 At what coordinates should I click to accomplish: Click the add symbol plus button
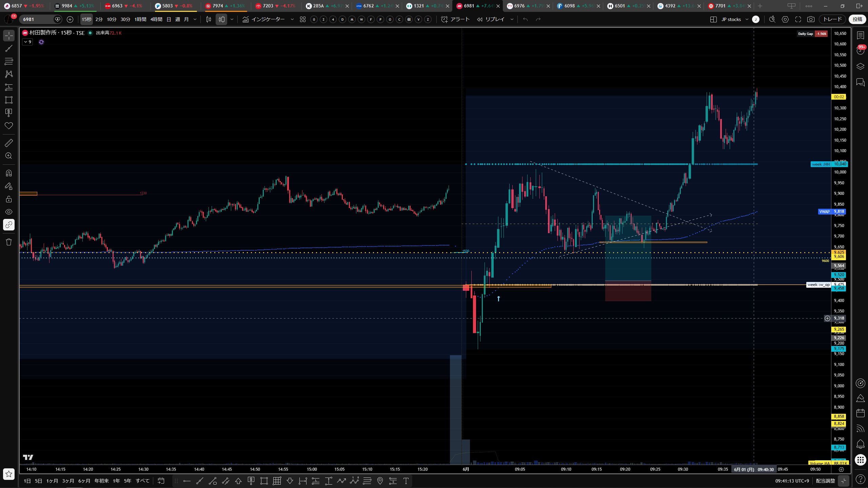click(x=70, y=19)
